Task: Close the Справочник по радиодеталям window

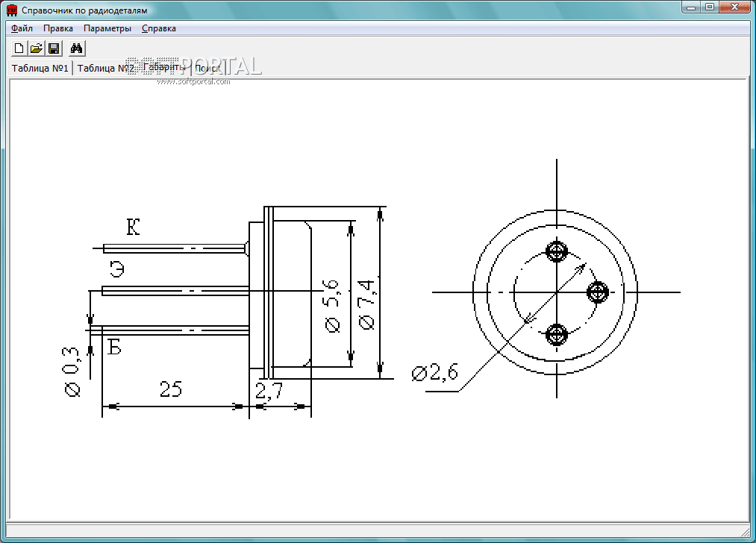Action: (x=735, y=7)
